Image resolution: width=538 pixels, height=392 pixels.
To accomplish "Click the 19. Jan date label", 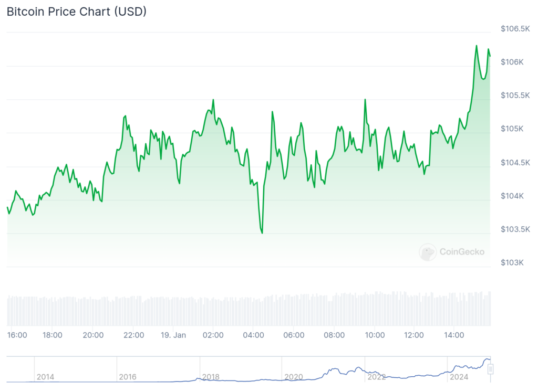I will click(x=172, y=335).
